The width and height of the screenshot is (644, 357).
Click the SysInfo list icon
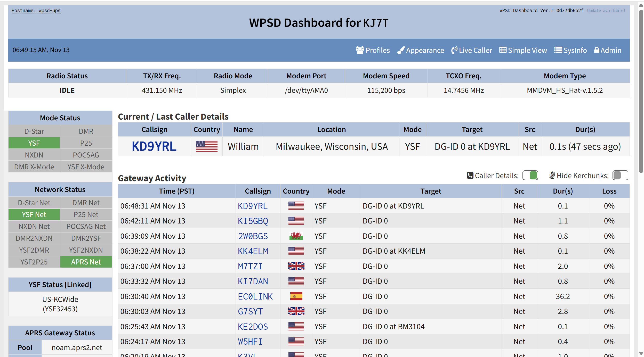coord(558,50)
